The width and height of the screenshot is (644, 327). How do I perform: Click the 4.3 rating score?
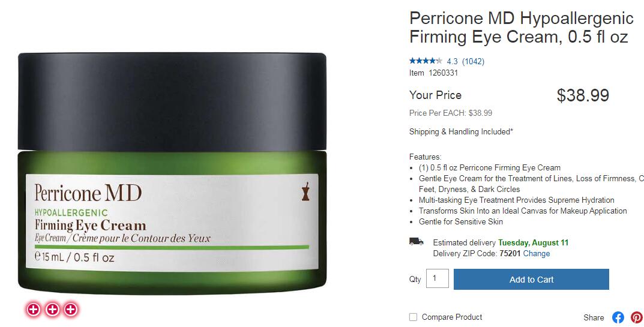tap(452, 61)
